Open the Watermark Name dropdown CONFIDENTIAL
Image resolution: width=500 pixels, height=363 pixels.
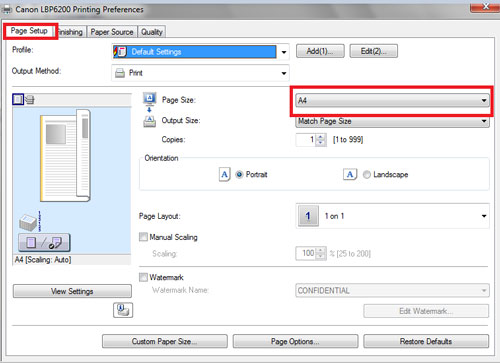(x=392, y=290)
